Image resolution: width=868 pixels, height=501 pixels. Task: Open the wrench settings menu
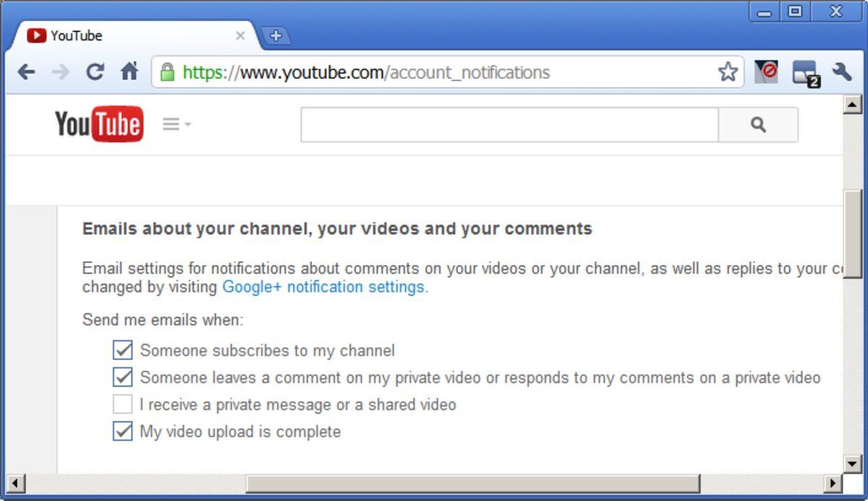click(842, 72)
